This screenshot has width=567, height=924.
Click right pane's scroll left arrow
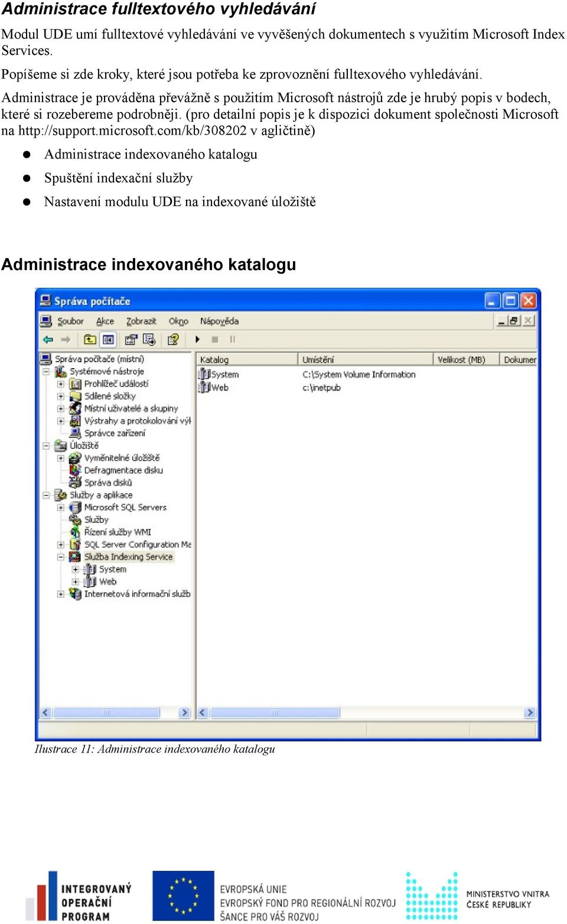click(203, 712)
